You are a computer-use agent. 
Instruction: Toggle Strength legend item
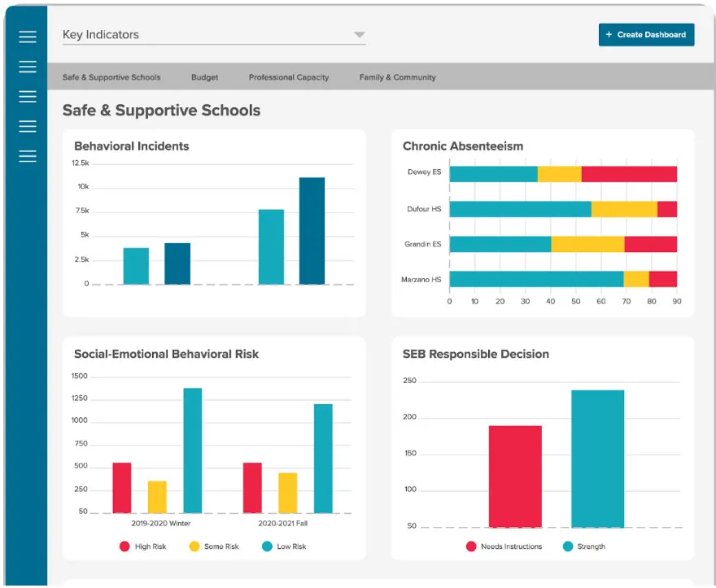point(583,547)
